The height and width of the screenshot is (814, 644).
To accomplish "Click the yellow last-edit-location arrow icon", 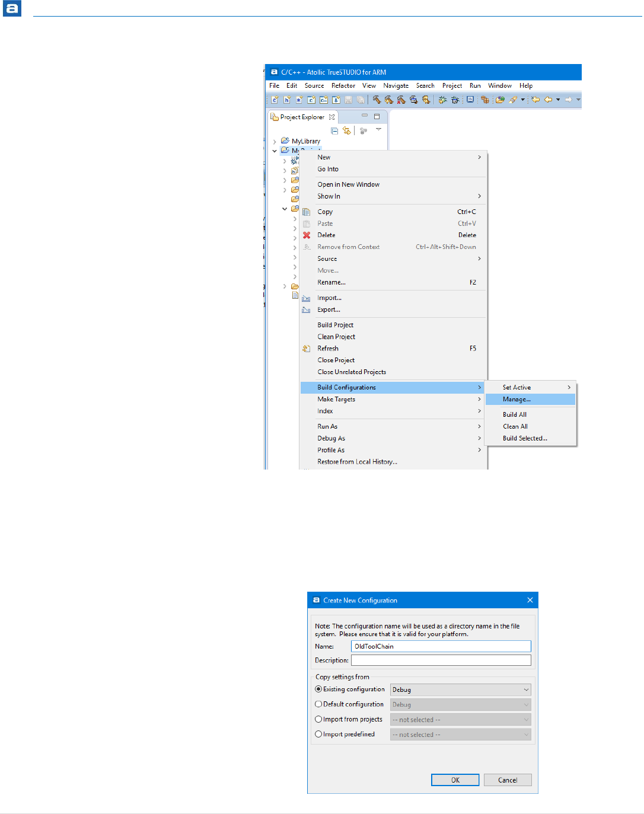I will point(535,100).
